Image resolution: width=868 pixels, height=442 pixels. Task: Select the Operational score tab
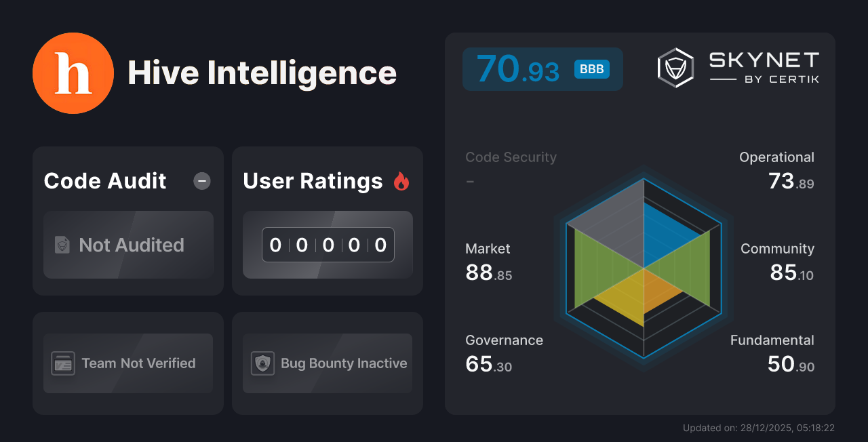(776, 169)
